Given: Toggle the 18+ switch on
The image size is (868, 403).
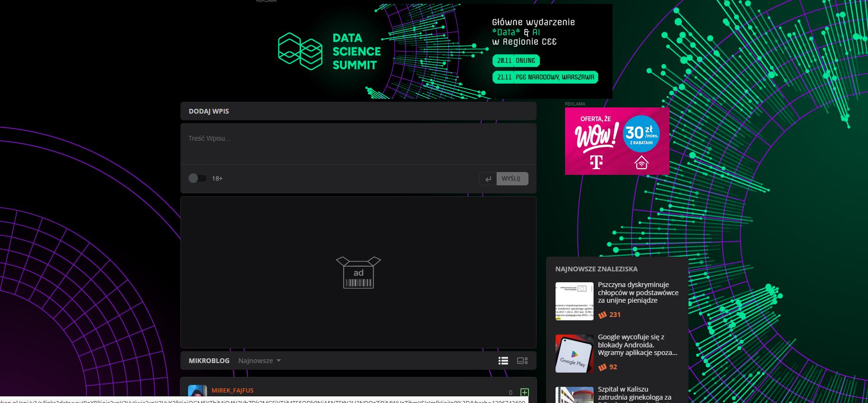Looking at the screenshot, I should (x=197, y=178).
